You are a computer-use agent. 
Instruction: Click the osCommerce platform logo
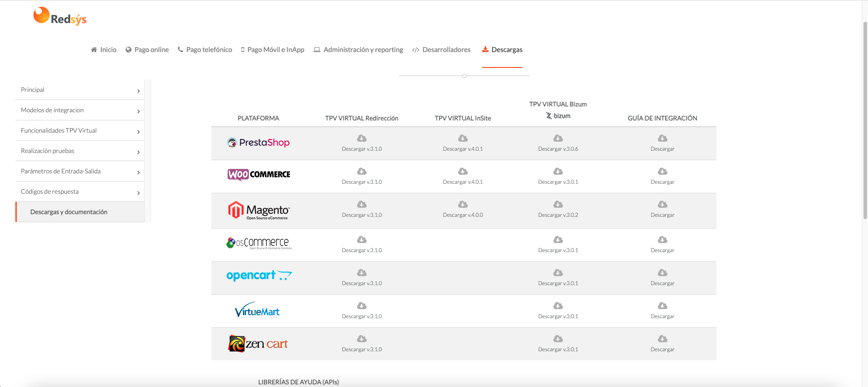pyautogui.click(x=259, y=244)
